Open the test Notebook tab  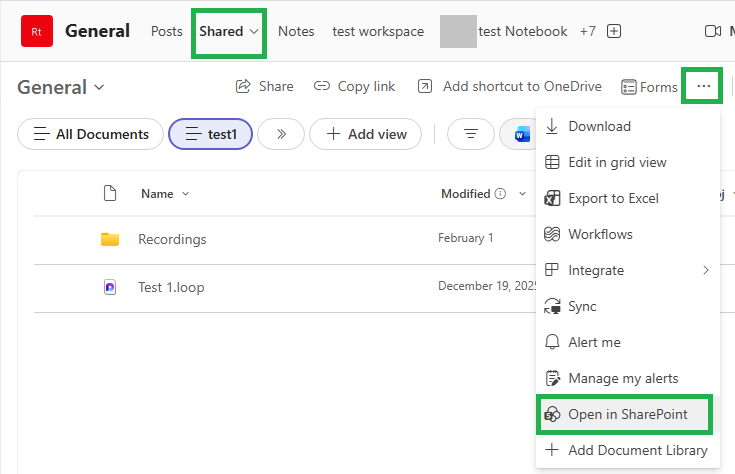(x=523, y=31)
